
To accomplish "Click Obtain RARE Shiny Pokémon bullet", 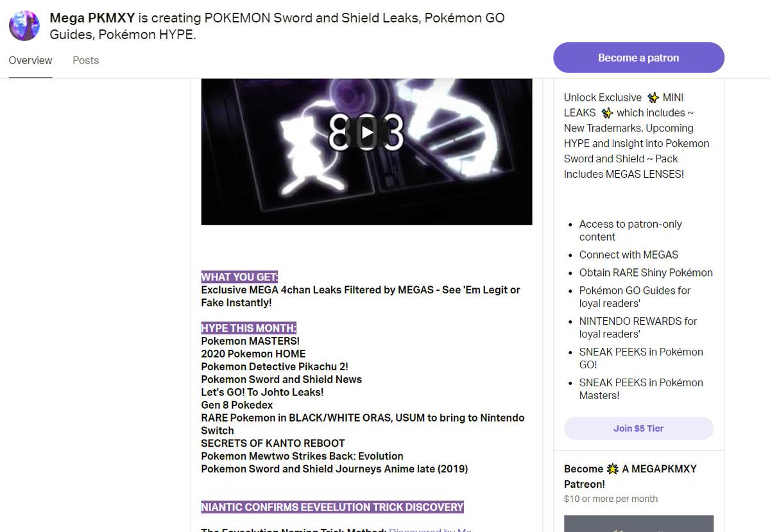I will tap(646, 273).
